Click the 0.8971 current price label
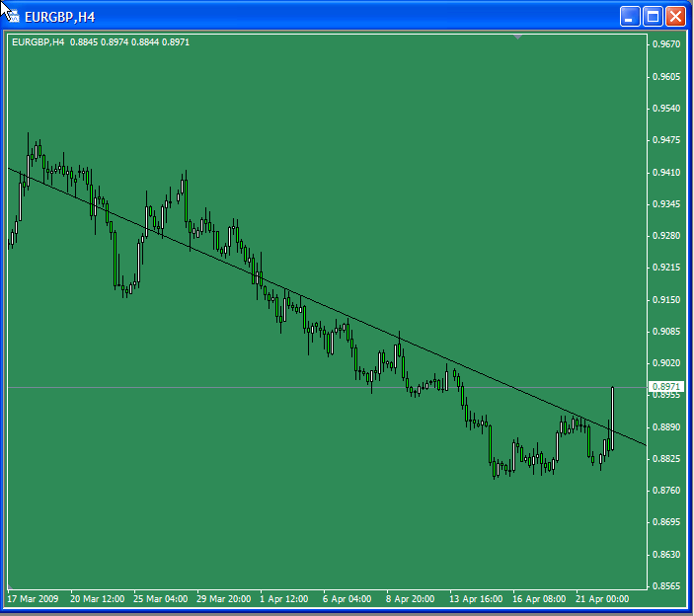The height and width of the screenshot is (616, 694). 666,387
